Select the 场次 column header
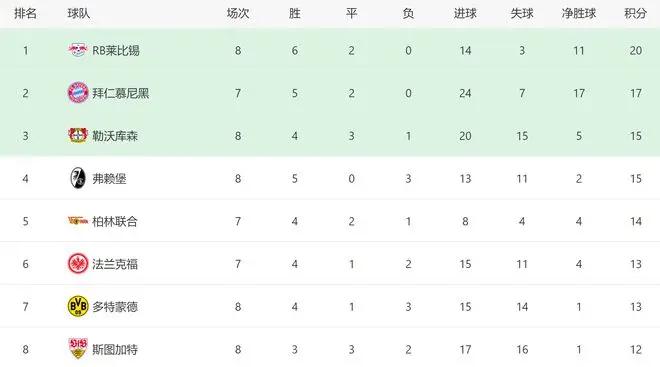The image size is (660, 367). click(x=238, y=13)
